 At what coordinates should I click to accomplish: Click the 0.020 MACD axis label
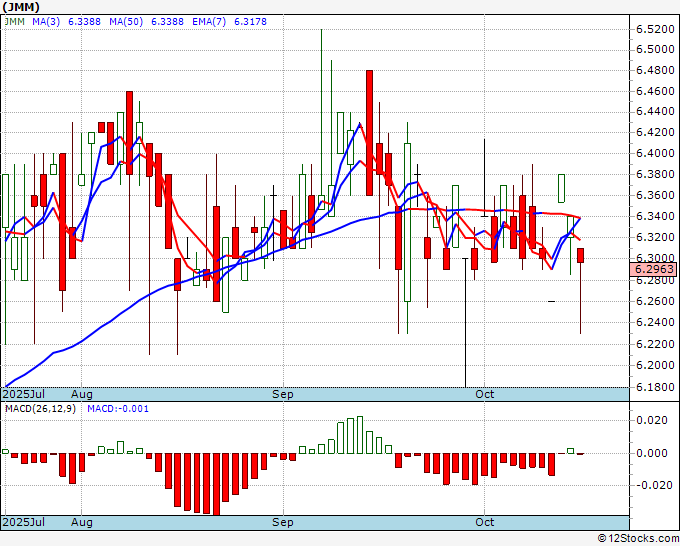651,420
